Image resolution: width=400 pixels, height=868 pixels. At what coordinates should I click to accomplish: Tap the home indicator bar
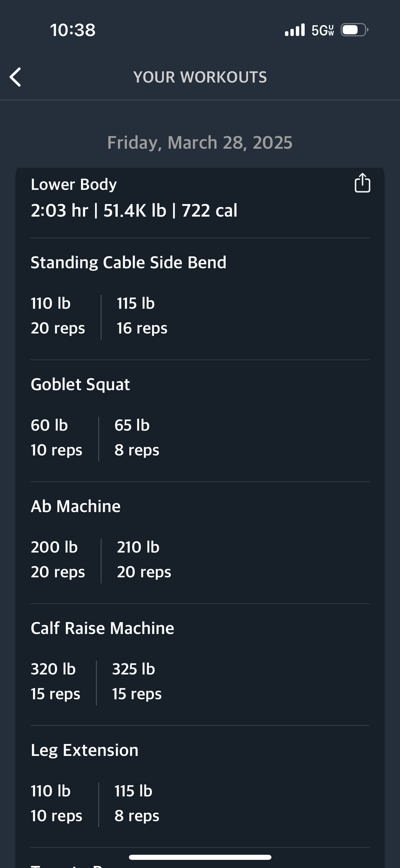(x=200, y=857)
